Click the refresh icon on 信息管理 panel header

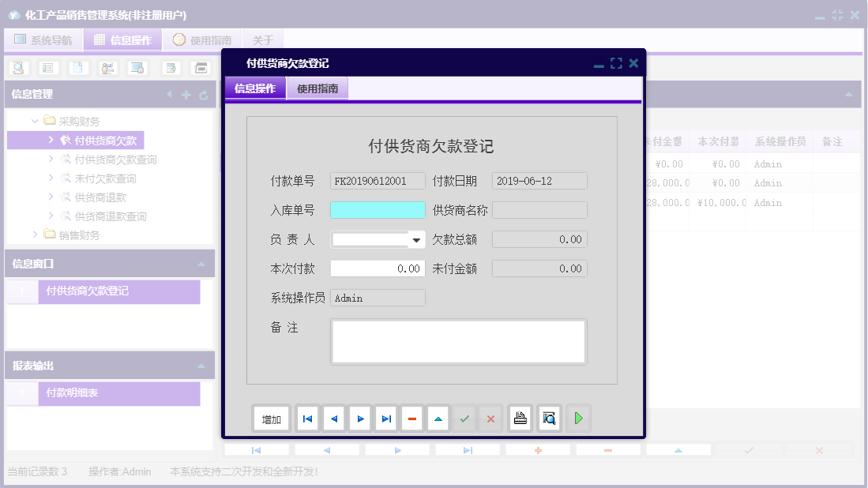(x=205, y=95)
